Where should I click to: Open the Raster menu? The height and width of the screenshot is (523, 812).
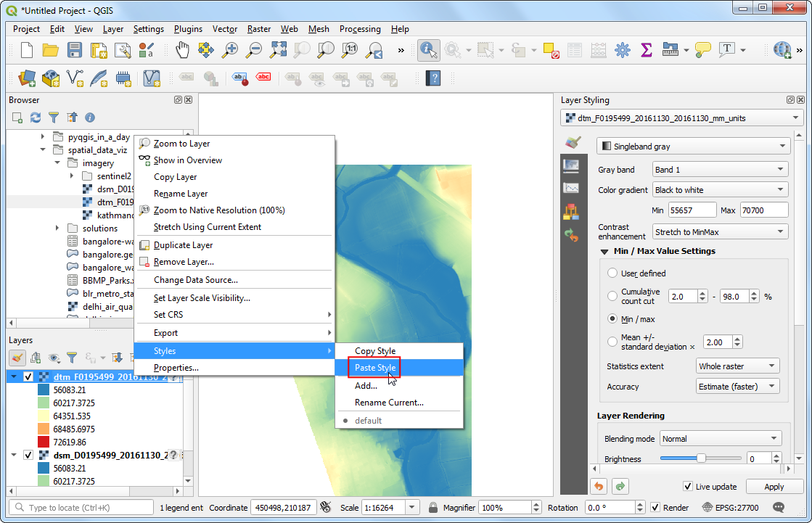[x=259, y=29]
